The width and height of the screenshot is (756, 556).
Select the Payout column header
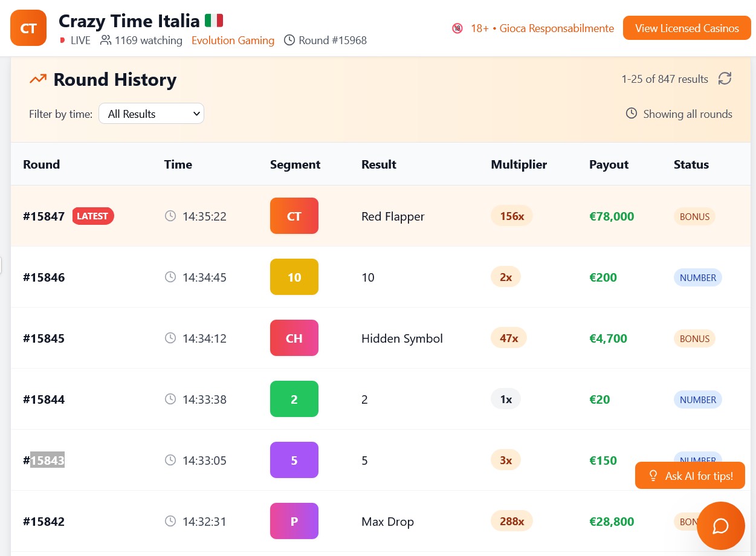tap(609, 164)
